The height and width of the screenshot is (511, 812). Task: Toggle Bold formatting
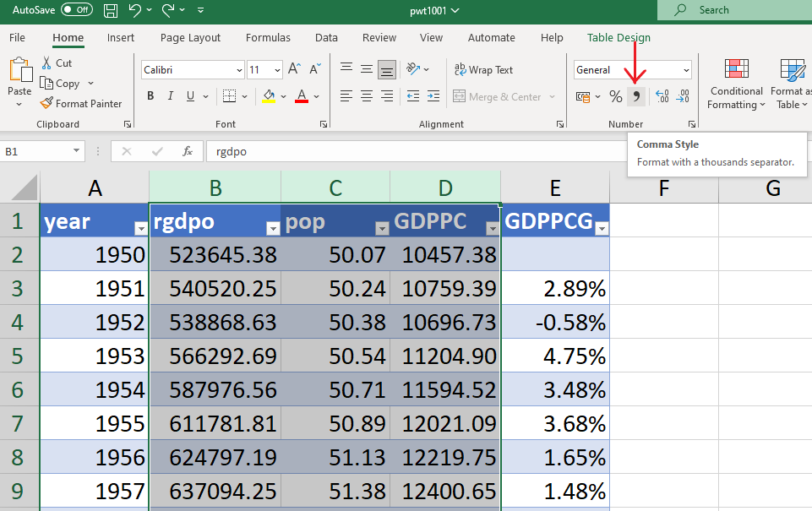(150, 96)
